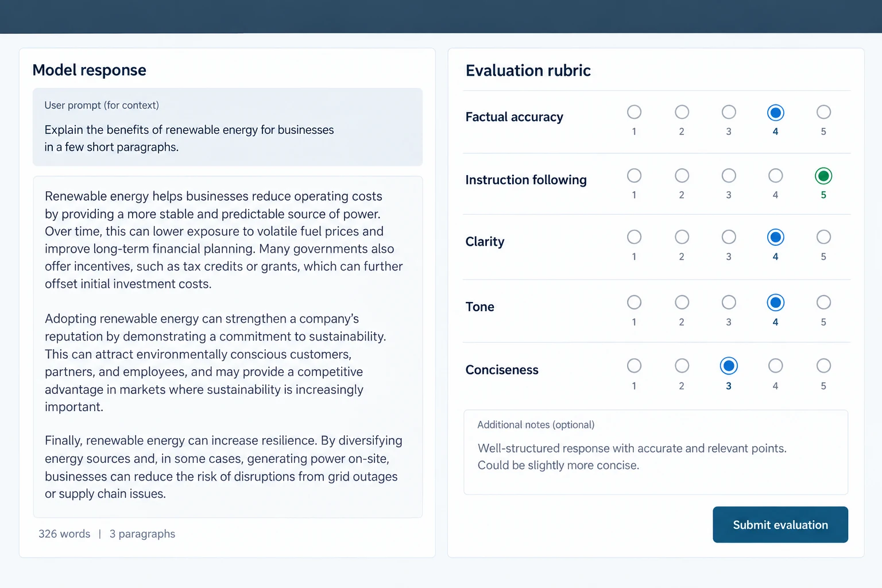
Task: Set Clarity score to 3
Action: [729, 237]
